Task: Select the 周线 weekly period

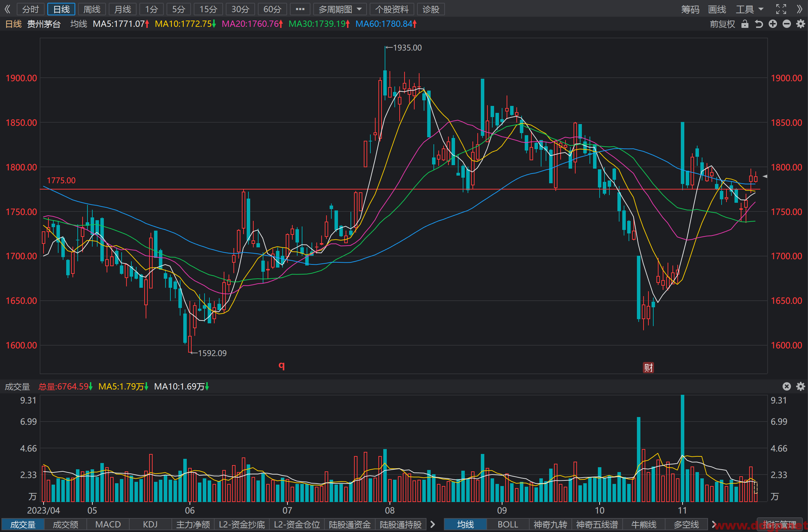Action: click(92, 9)
